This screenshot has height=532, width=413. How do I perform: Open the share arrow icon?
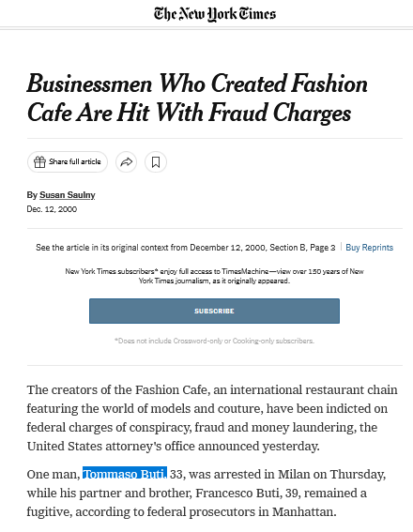point(126,161)
